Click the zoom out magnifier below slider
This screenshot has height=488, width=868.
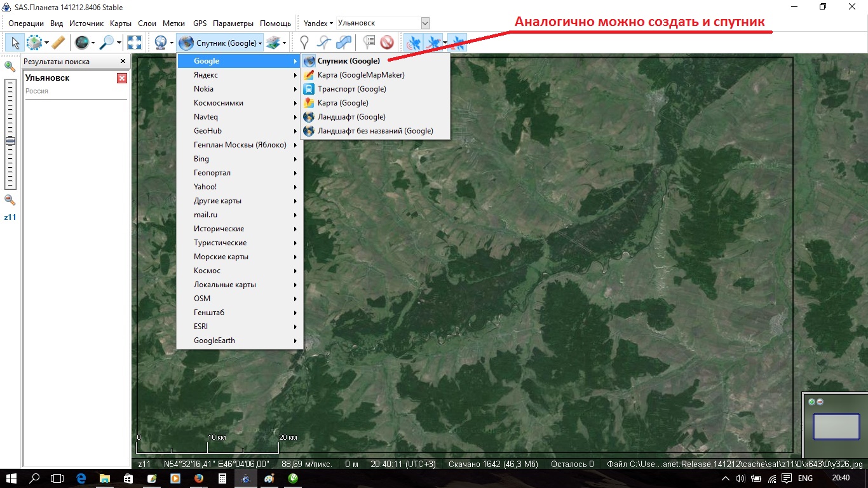[x=10, y=200]
